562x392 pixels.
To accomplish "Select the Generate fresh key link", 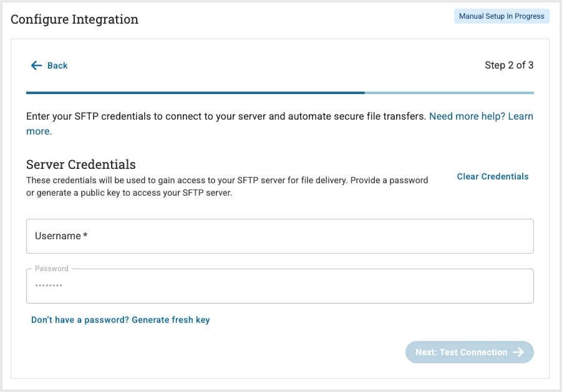I will coord(120,320).
